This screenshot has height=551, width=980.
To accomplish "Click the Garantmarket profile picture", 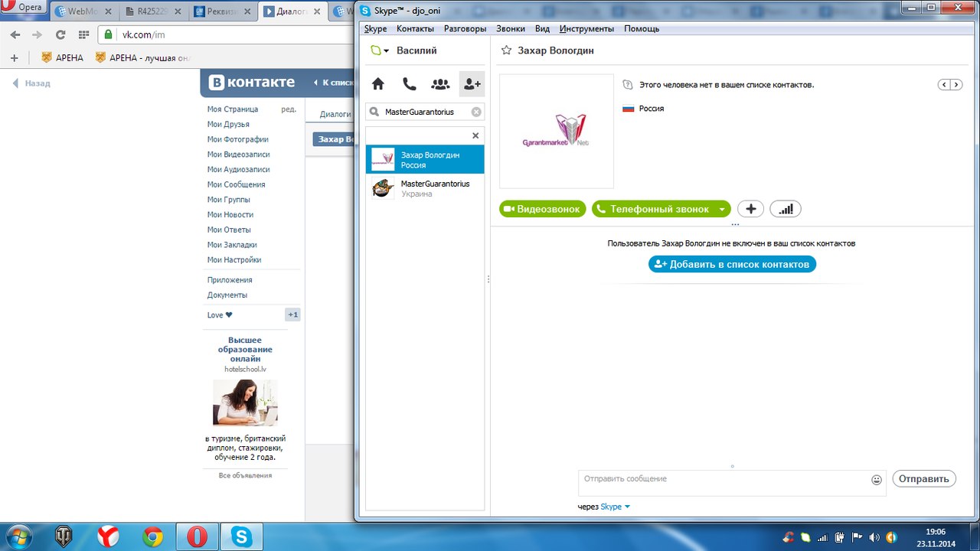I will pos(557,131).
